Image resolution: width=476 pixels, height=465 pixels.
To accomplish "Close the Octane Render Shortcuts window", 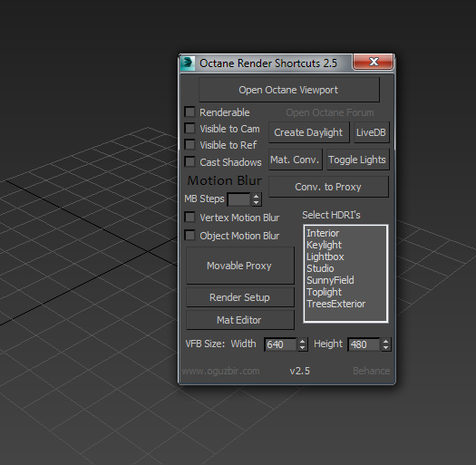I will click(x=373, y=62).
